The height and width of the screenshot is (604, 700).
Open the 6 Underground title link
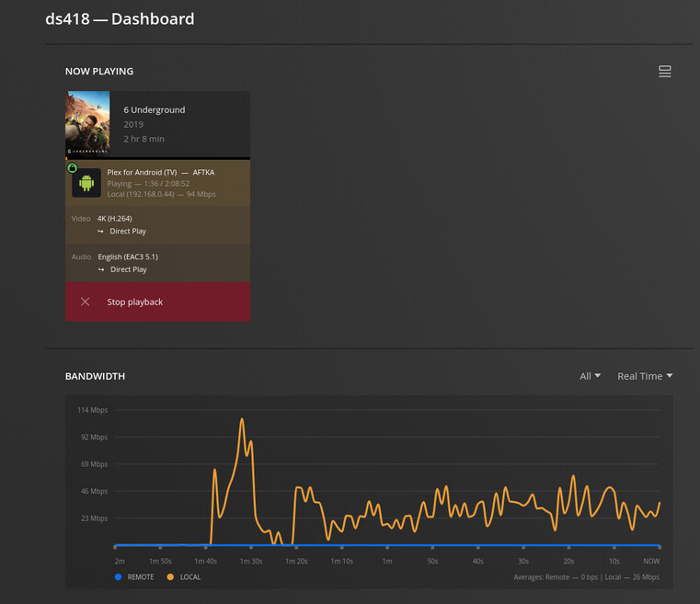click(x=155, y=109)
